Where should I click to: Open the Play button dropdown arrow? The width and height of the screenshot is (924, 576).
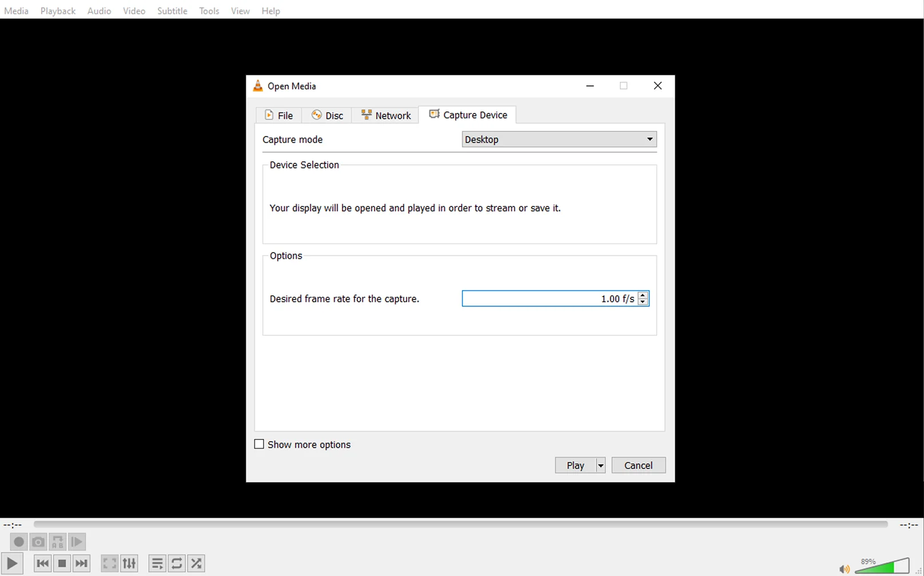[600, 466]
